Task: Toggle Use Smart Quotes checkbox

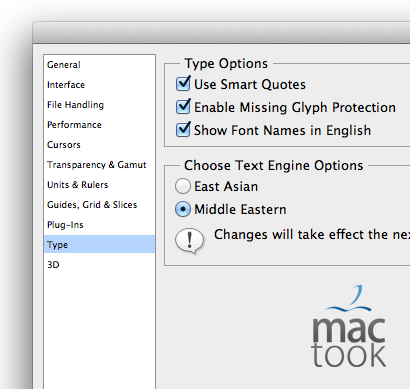Action: 183,83
